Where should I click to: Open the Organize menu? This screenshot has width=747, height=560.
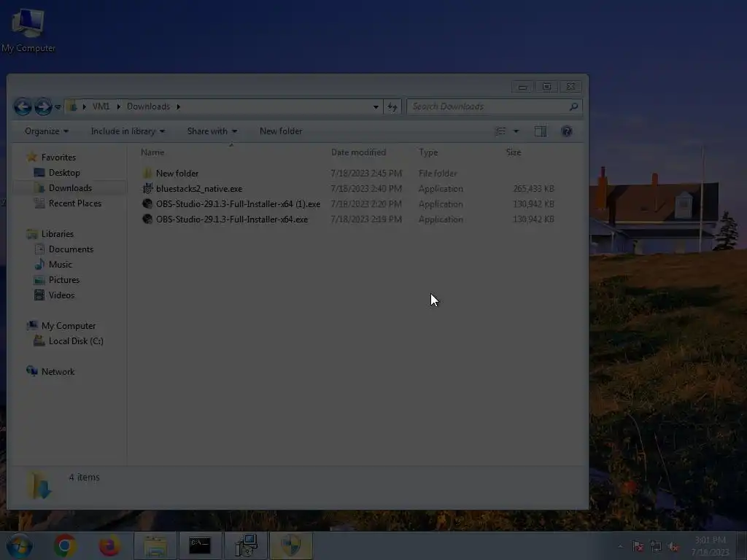click(46, 131)
